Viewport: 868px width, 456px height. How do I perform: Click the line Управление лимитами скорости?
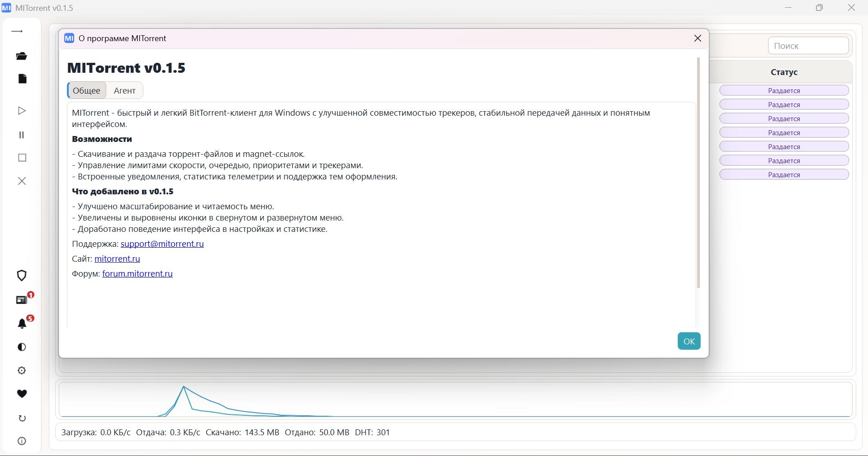217,165
